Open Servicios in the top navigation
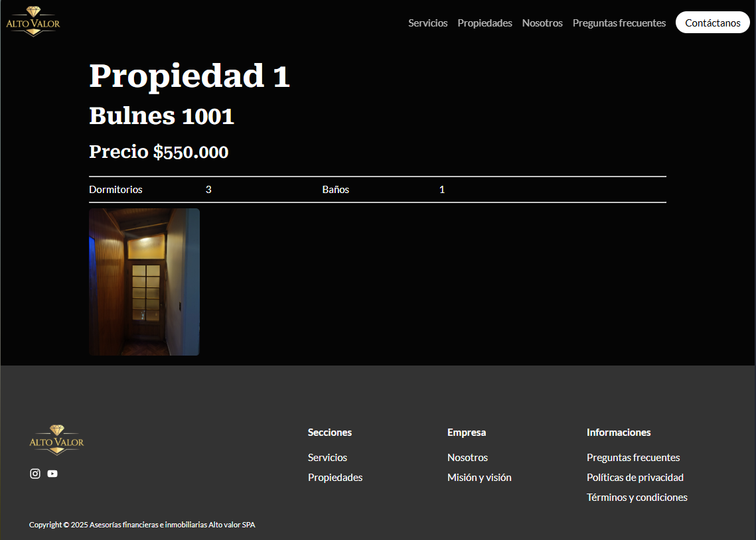Viewport: 756px width, 540px height. (x=427, y=23)
